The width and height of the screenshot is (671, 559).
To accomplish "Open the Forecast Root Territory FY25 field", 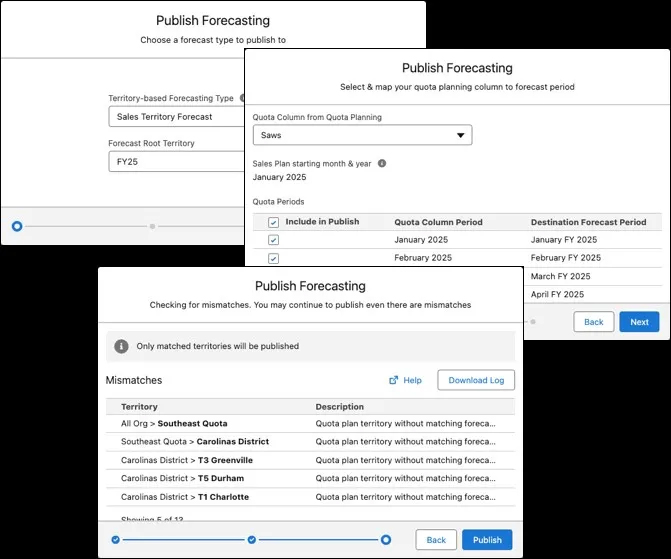I will 176,162.
